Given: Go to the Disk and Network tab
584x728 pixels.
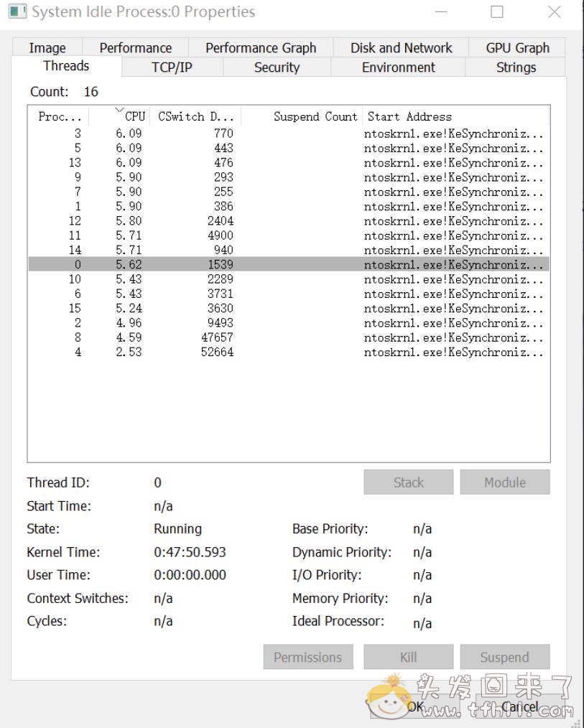Looking at the screenshot, I should tap(401, 48).
